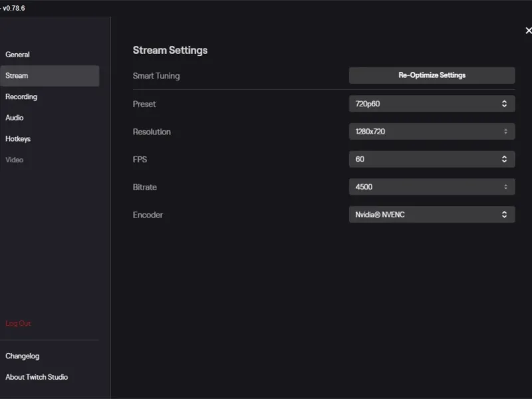Click the small arrows in the Bitrate field
The height and width of the screenshot is (399, 532).
(x=505, y=187)
